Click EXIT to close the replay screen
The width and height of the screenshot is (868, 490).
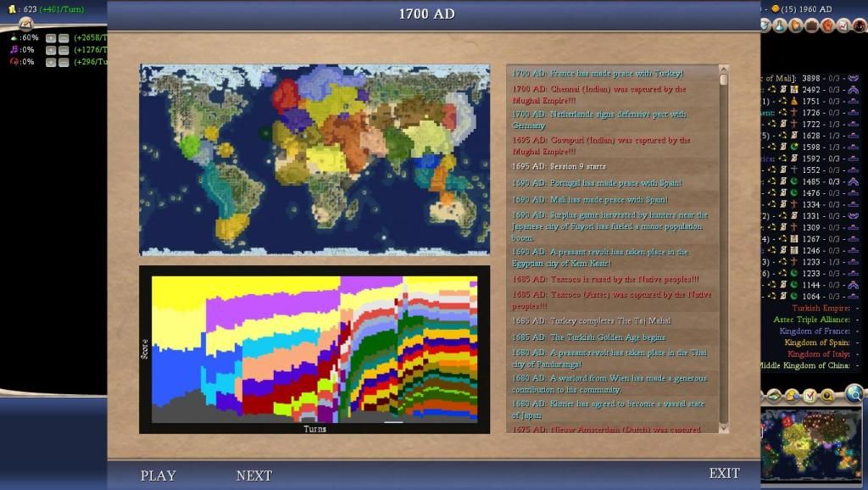coord(724,473)
